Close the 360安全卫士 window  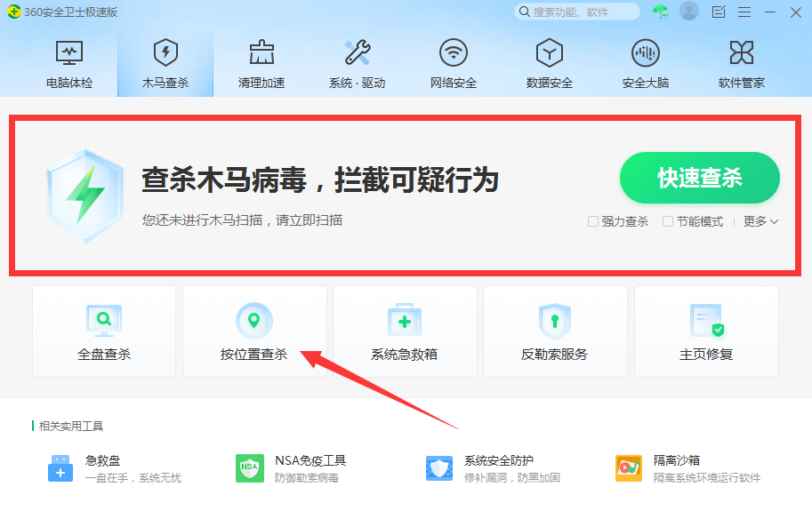796,12
